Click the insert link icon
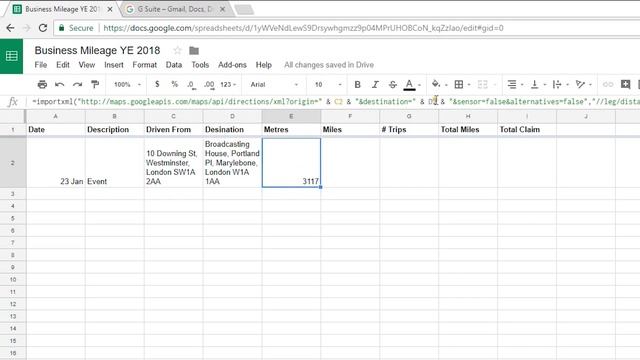The height and width of the screenshot is (360, 640). coord(608,84)
